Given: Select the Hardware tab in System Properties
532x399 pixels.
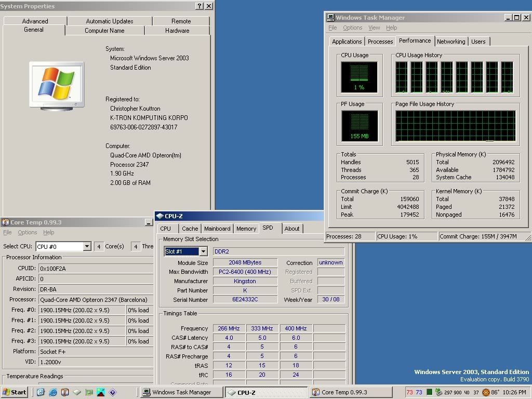Looking at the screenshot, I should tap(177, 31).
